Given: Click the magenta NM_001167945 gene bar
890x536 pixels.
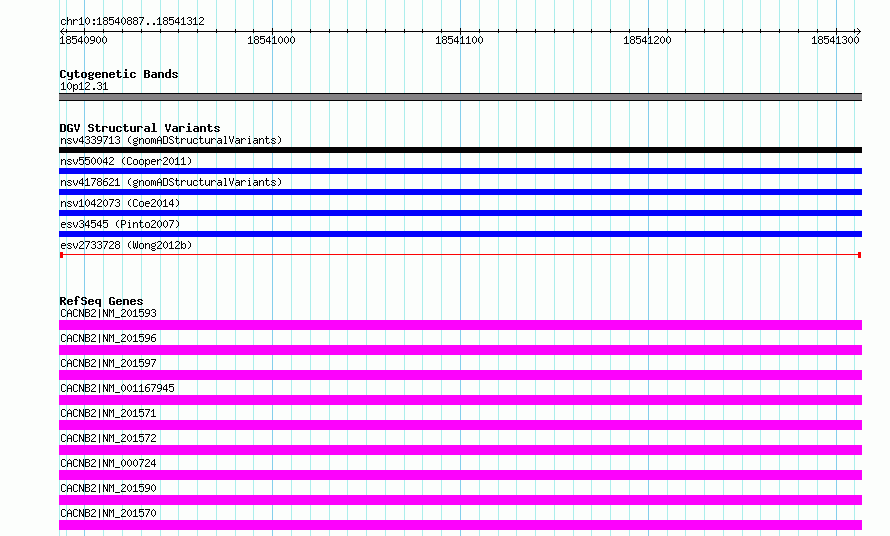Looking at the screenshot, I should point(460,400).
